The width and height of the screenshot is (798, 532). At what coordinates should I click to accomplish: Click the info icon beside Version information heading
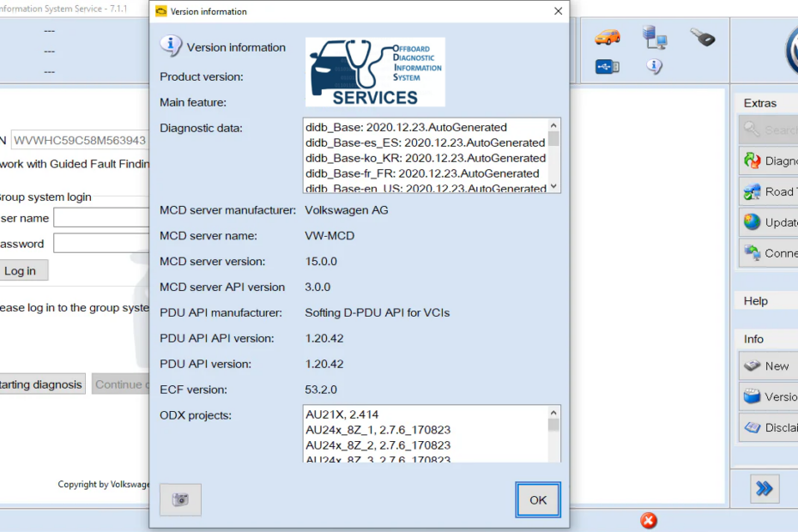(x=171, y=45)
